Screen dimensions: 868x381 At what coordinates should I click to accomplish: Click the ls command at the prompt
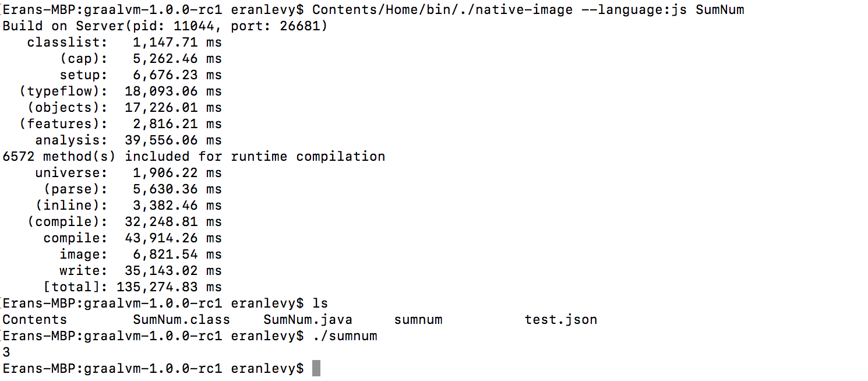320,303
